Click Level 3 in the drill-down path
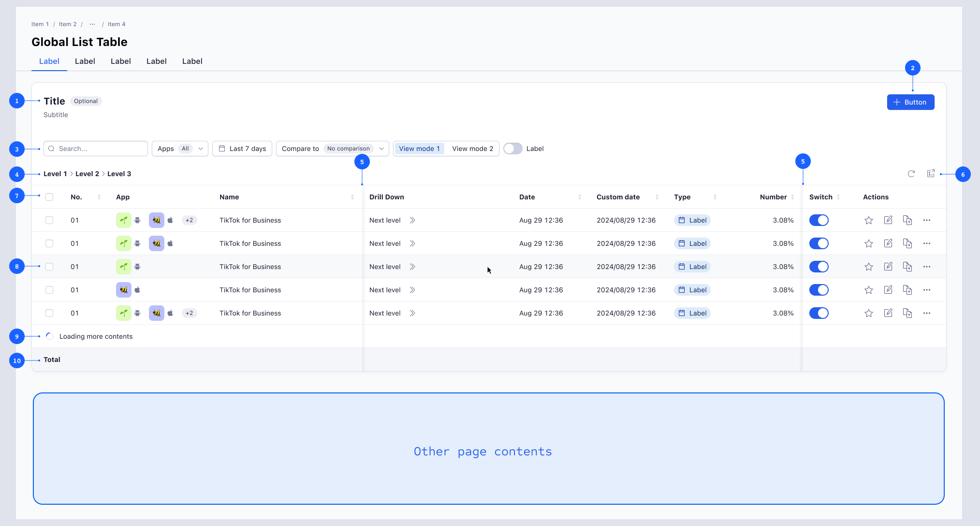Viewport: 980px width, 526px height. [119, 174]
